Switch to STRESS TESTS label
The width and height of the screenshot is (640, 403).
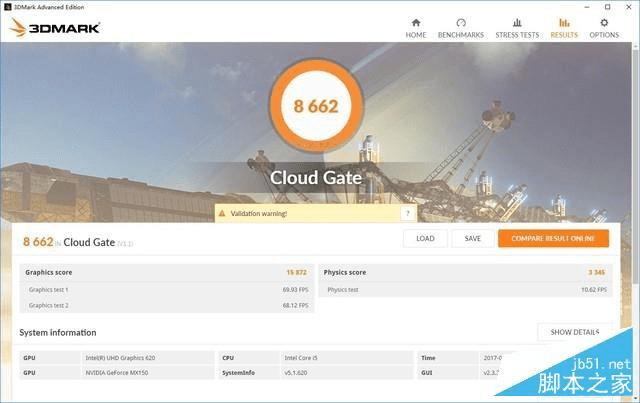[517, 35]
